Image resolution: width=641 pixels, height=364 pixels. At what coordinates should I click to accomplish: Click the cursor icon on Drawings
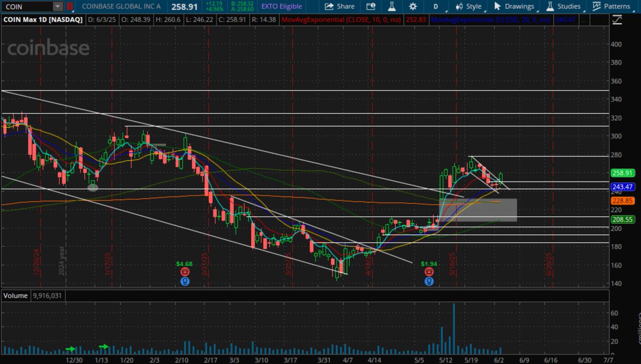[x=497, y=6]
